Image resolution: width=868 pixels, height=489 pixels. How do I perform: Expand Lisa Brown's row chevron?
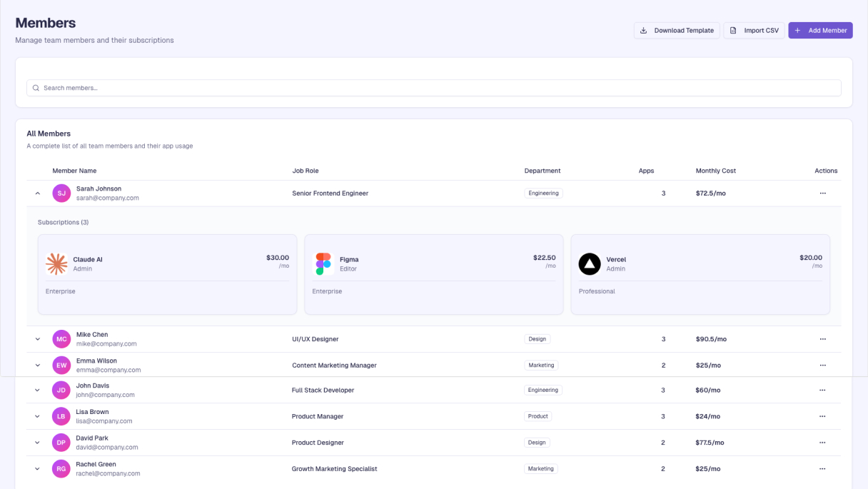point(38,416)
